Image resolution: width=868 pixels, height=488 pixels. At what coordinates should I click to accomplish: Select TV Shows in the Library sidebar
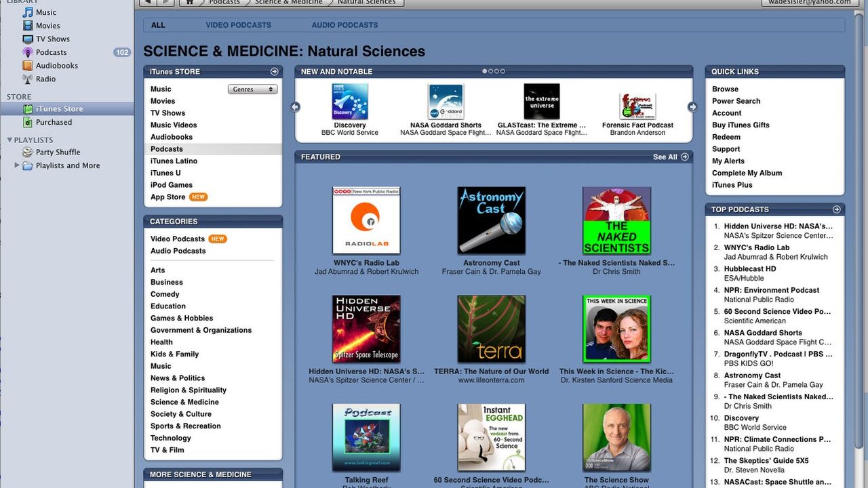click(x=52, y=39)
